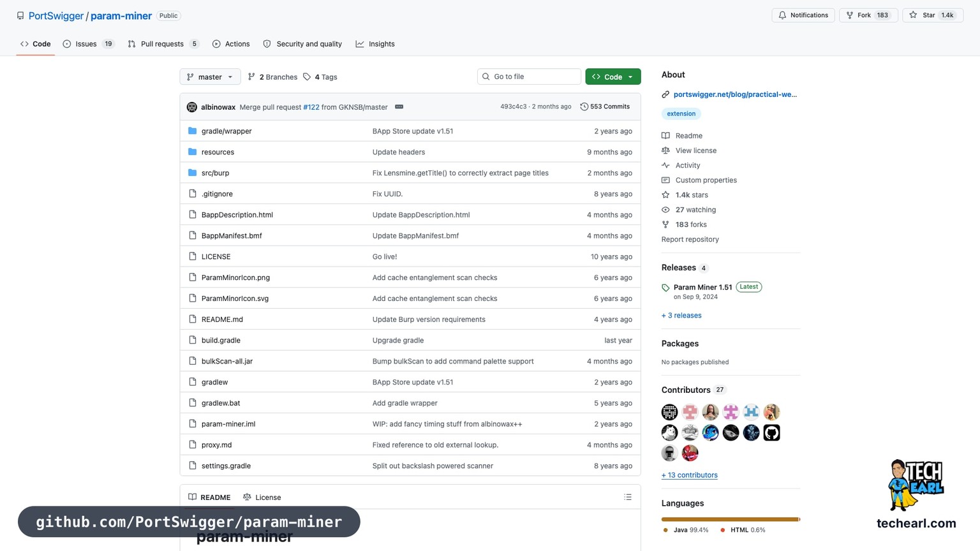Switch to the License tab
The width and height of the screenshot is (980, 551).
(262, 497)
